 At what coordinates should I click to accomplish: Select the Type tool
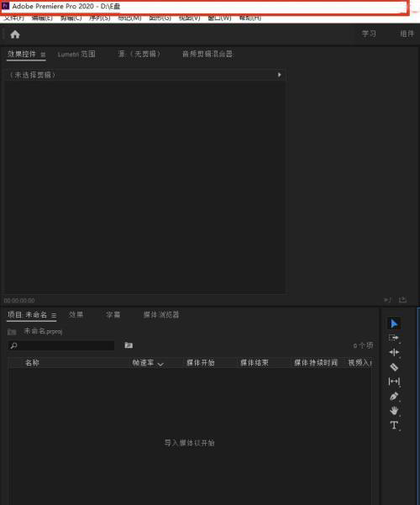[x=394, y=425]
